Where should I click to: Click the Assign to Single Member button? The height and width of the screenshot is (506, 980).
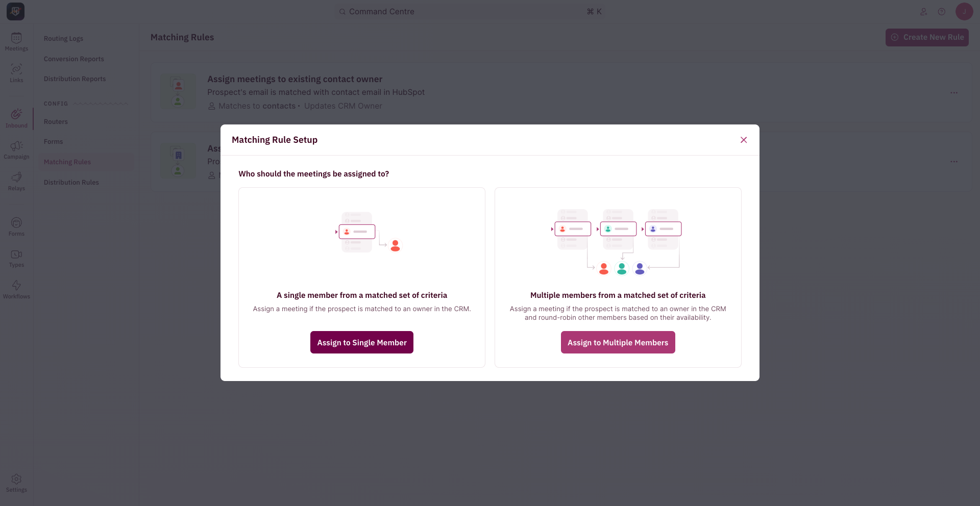coord(362,342)
